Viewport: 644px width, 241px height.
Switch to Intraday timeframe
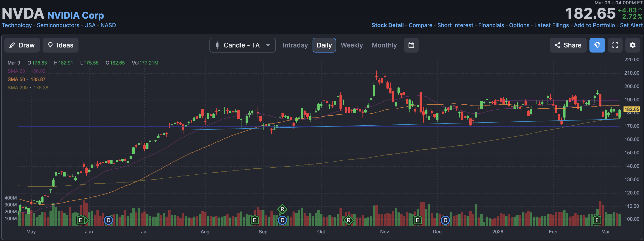tap(295, 45)
